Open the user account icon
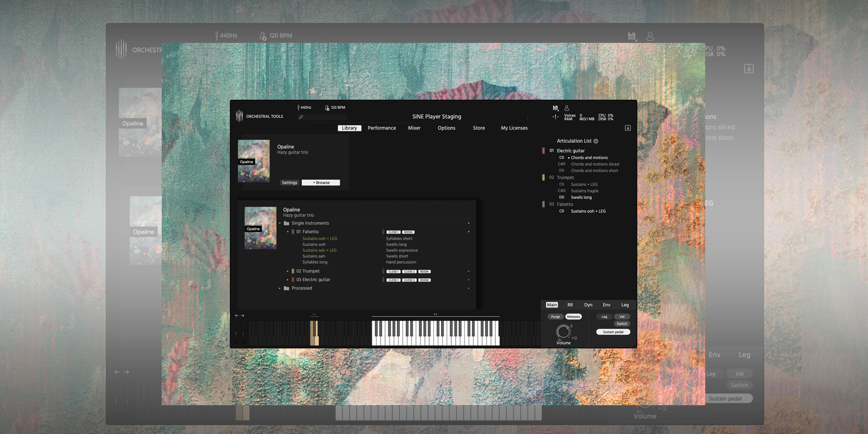 (x=567, y=108)
